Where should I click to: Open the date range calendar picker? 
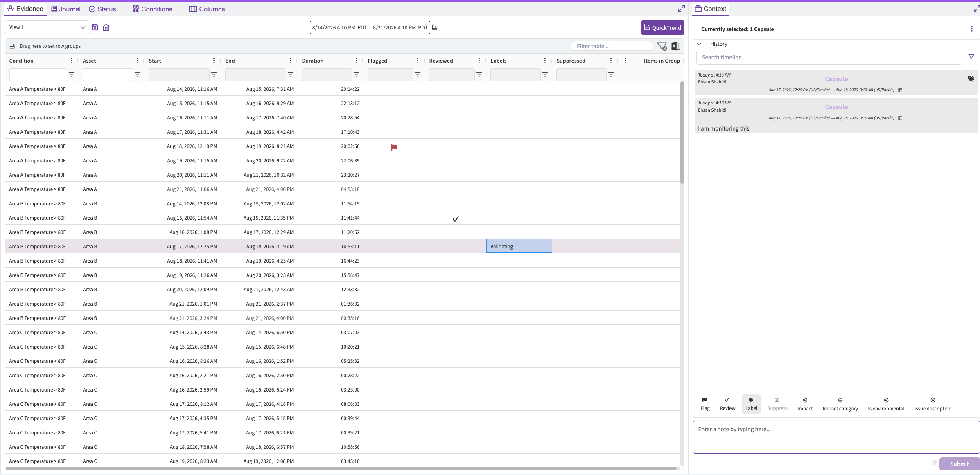point(435,27)
